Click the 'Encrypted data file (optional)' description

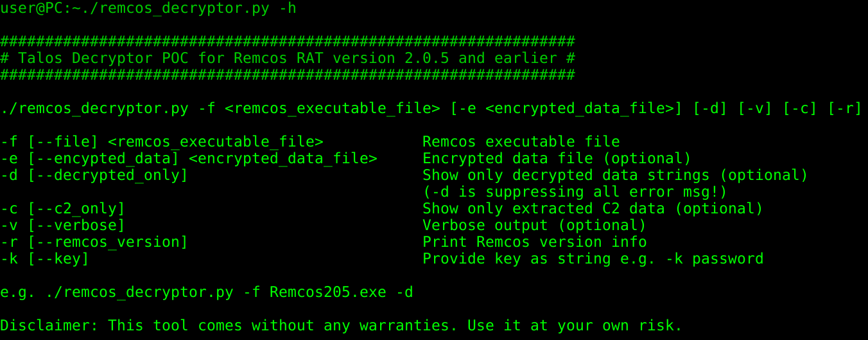coord(557,159)
